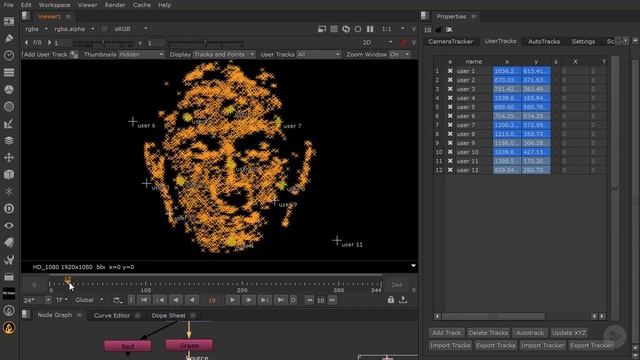Open the Image nodes toolbar menu
Image resolution: width=640 pixels, height=360 pixels.
pyautogui.click(x=9, y=21)
